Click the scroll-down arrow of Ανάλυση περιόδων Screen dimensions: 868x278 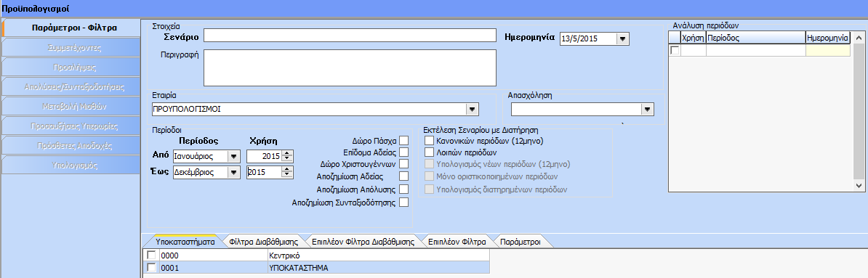(x=859, y=185)
